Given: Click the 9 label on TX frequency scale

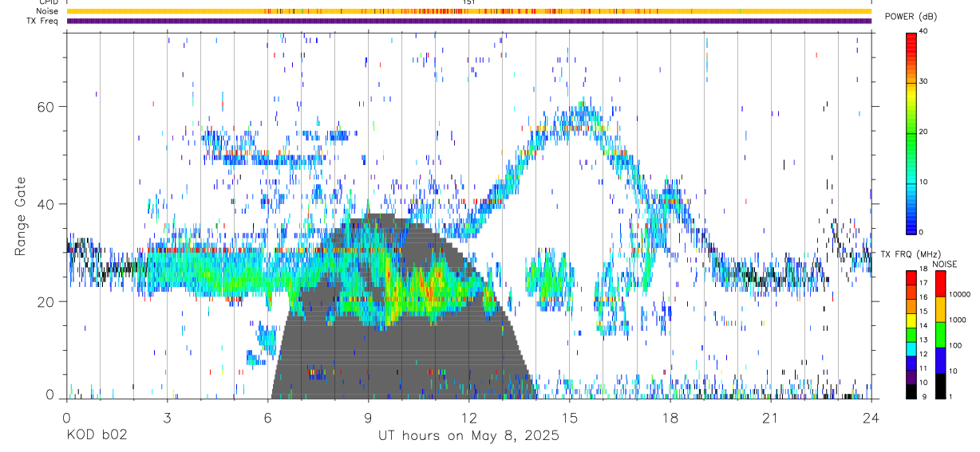Looking at the screenshot, I should pos(924,397).
